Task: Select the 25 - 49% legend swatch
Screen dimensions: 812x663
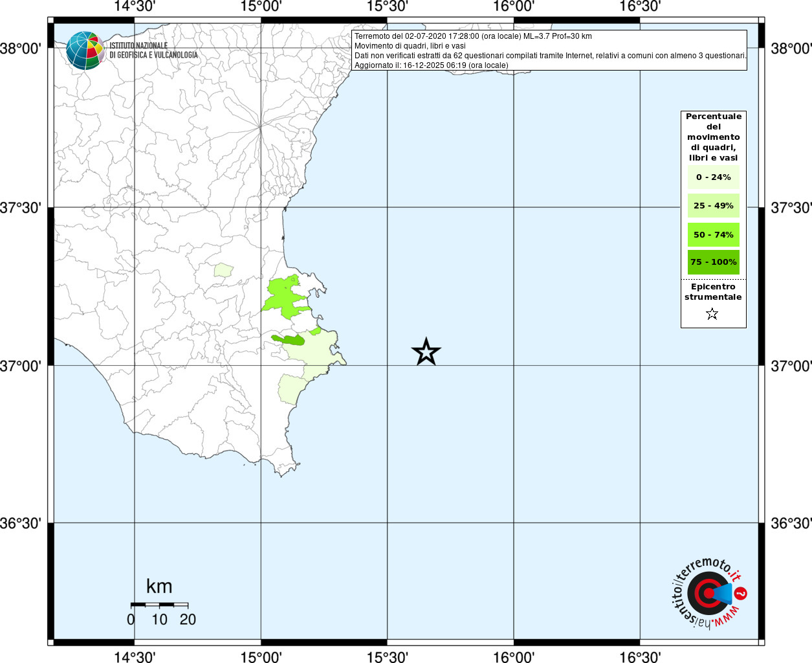Action: 714,206
